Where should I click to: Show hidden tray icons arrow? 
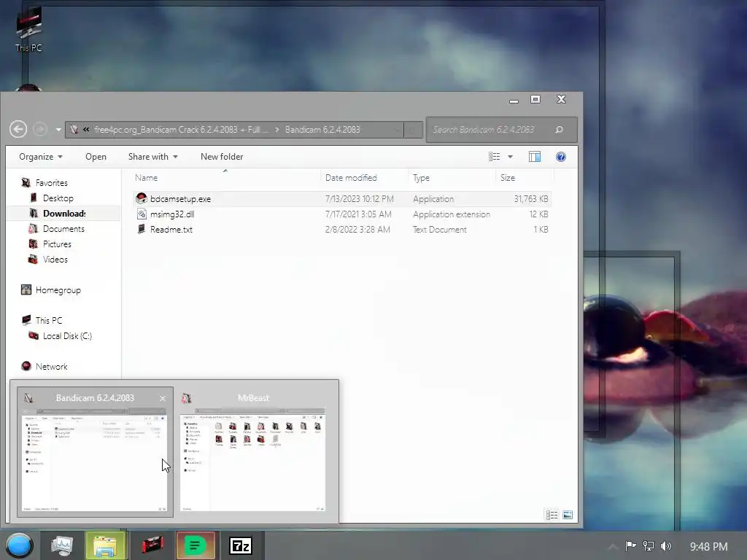(613, 547)
